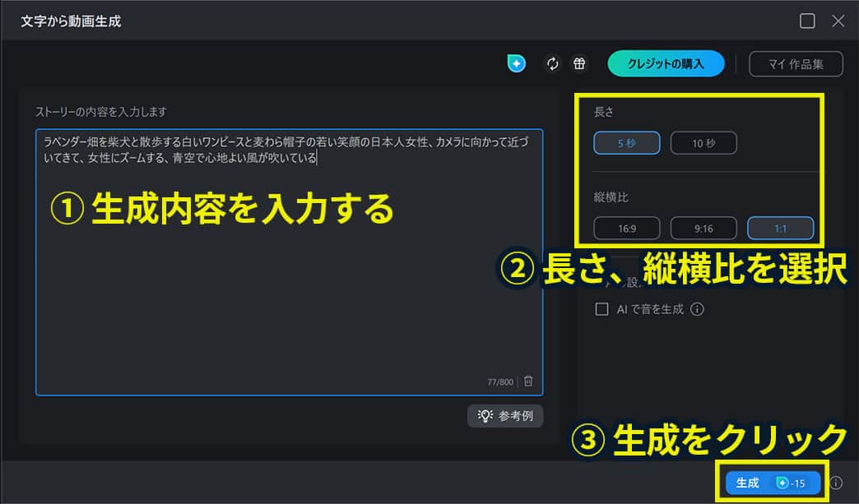Select the 1:1 aspect ratio
The image size is (859, 504).
pyautogui.click(x=780, y=228)
